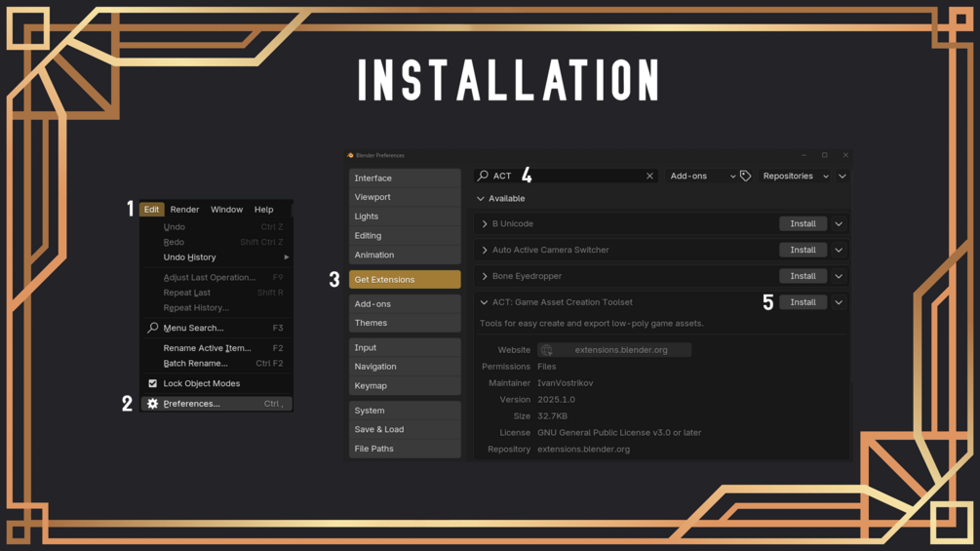Open the Edit menu
The image size is (980, 551).
click(x=151, y=210)
